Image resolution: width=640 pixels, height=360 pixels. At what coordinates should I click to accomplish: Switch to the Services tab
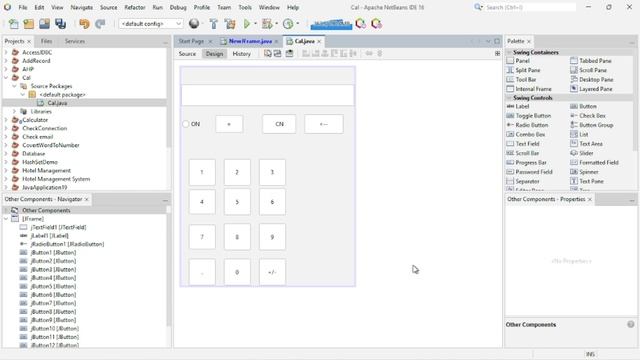click(75, 41)
